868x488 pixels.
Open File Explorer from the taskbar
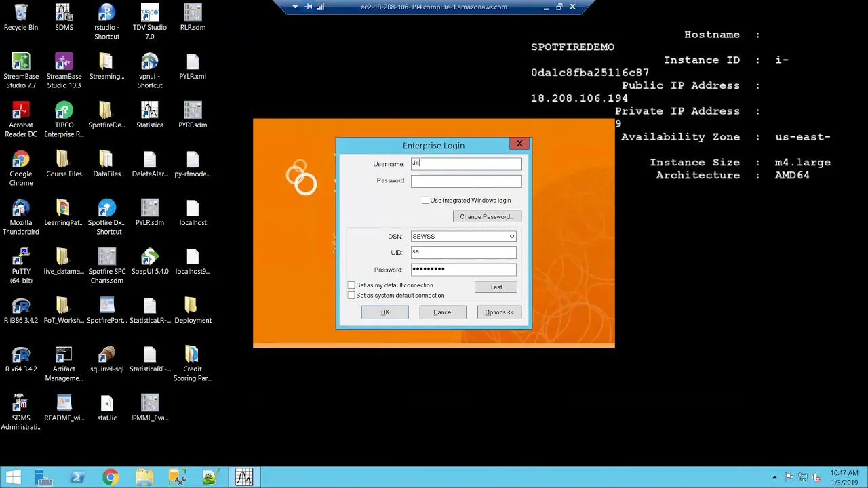(x=144, y=478)
